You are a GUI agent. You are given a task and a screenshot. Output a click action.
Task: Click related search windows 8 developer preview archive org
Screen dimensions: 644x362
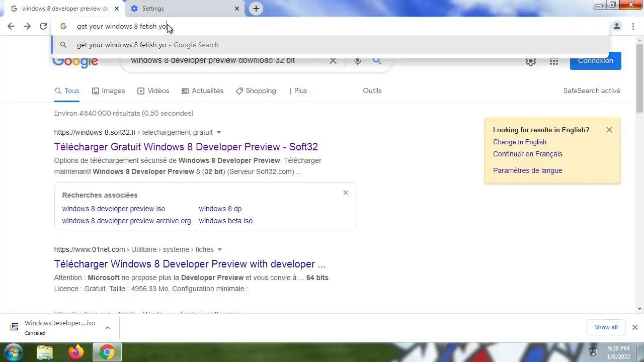(x=126, y=221)
